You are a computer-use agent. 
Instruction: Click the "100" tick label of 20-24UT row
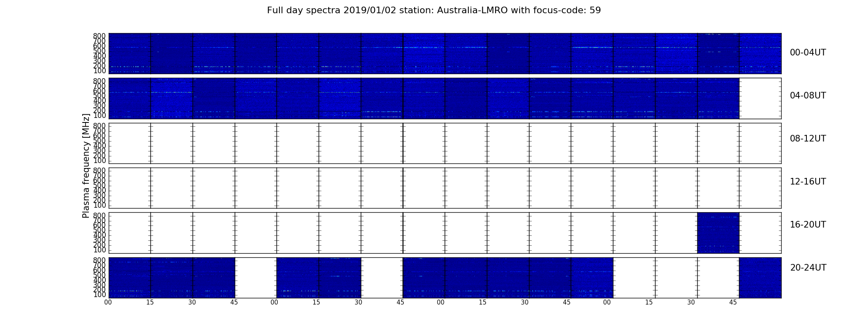(x=99, y=295)
